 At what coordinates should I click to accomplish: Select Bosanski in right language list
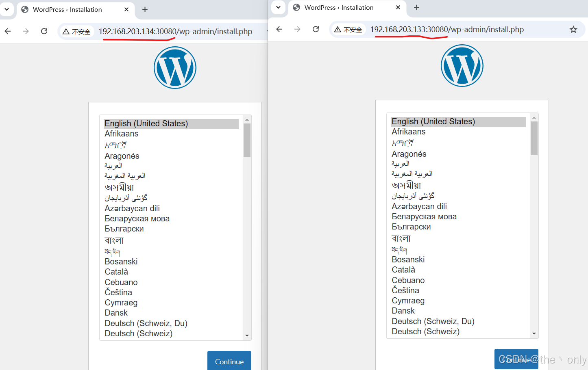(x=458, y=260)
